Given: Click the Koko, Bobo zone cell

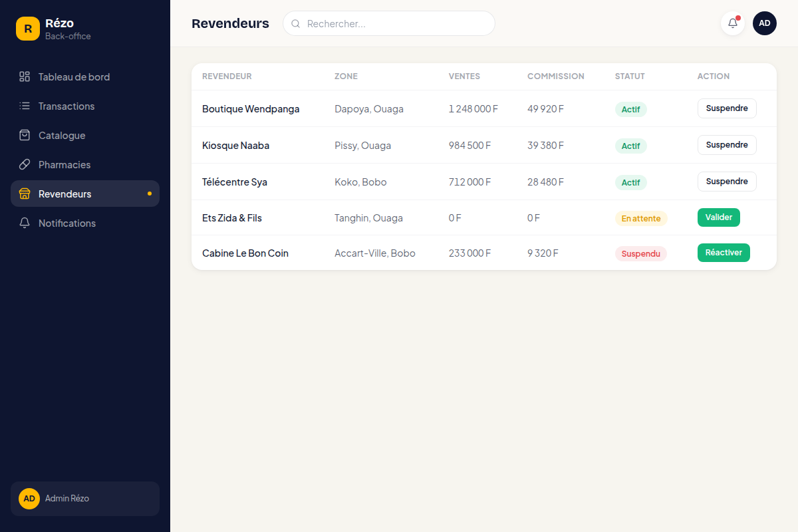Looking at the screenshot, I should tap(360, 182).
